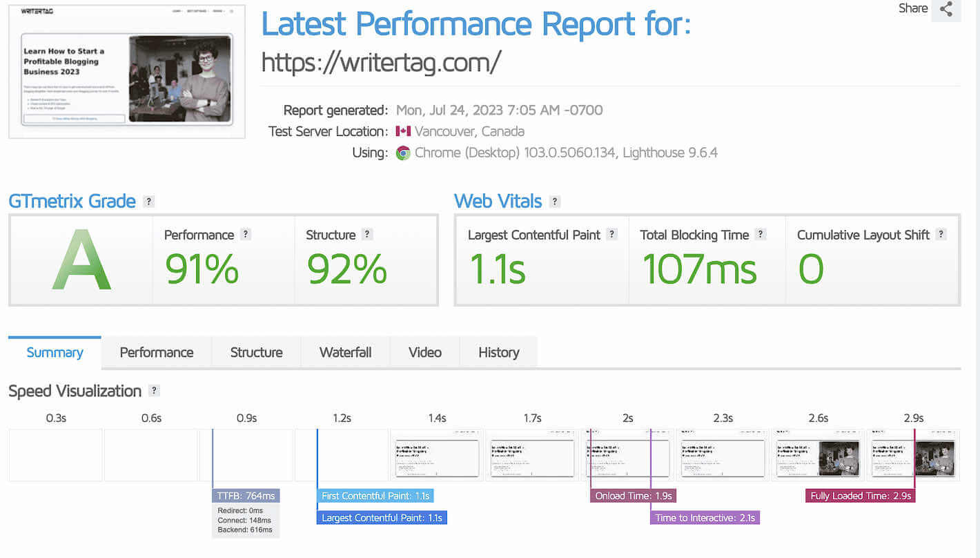
Task: Click Redirect: 0ms detail
Action: 240,510
